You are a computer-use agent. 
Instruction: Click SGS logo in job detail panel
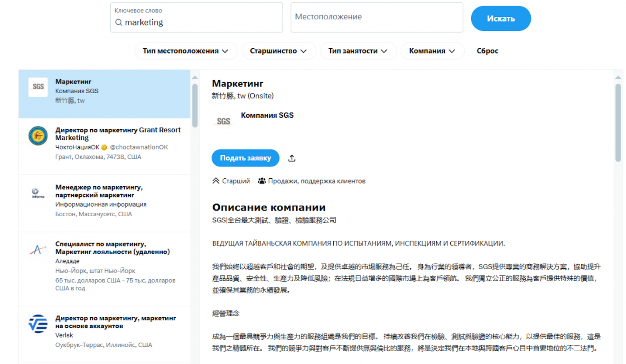point(224,121)
